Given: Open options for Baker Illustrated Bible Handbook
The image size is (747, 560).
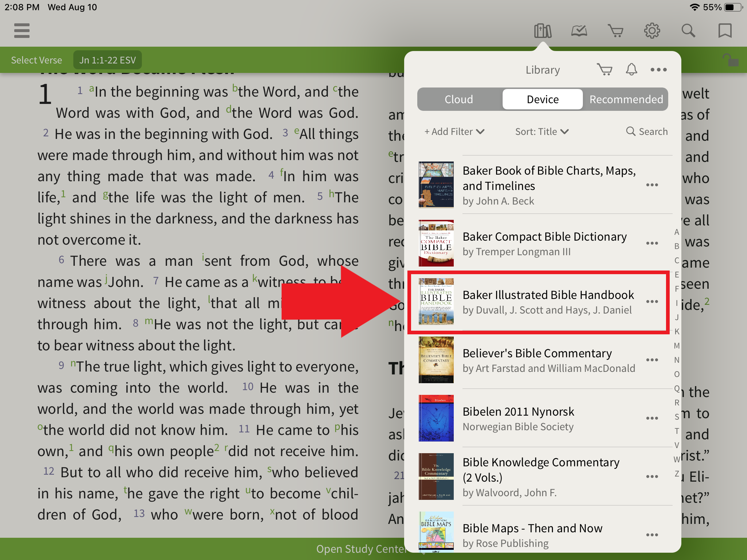Looking at the screenshot, I should pos(652,302).
